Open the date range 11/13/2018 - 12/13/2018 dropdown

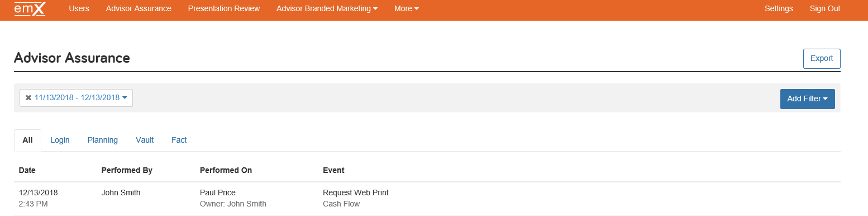tap(80, 98)
